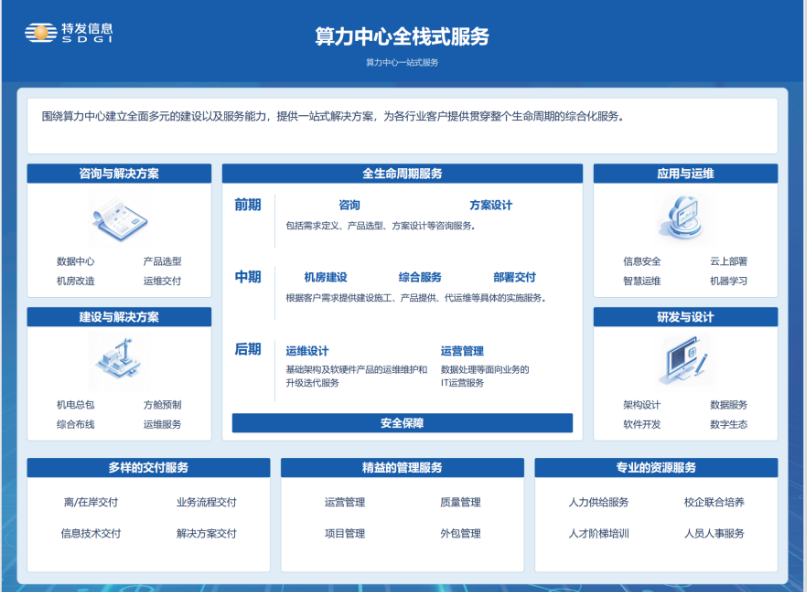Click the SDGI 特发信息 logo
807x592 pixels.
coord(69,32)
